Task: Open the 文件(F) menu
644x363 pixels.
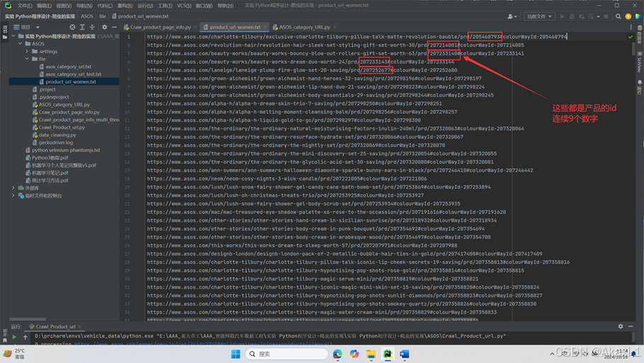Action: 25,6
